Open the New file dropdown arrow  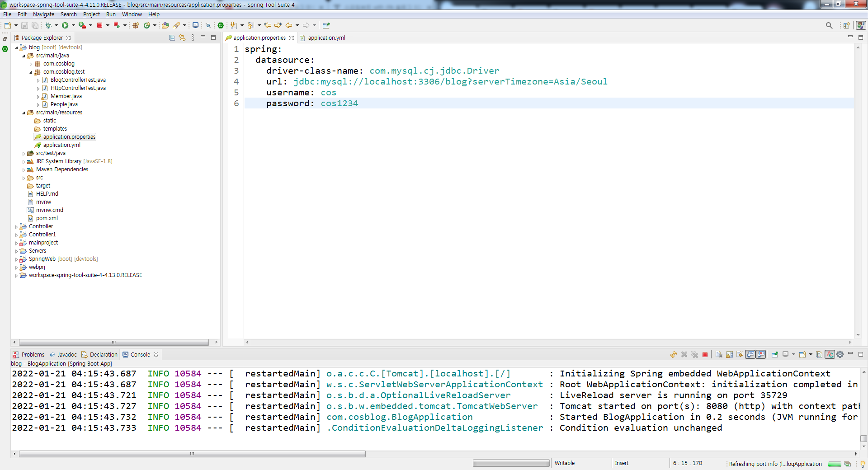click(x=16, y=25)
